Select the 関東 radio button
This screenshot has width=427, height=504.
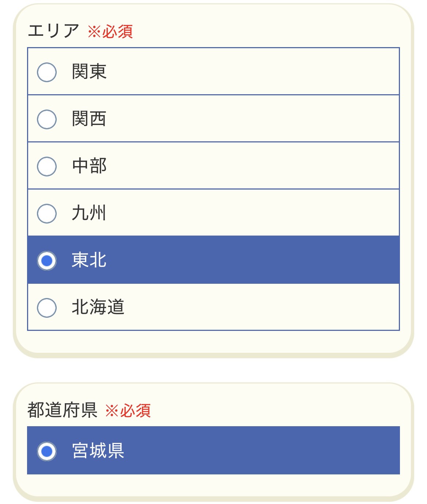(x=47, y=72)
